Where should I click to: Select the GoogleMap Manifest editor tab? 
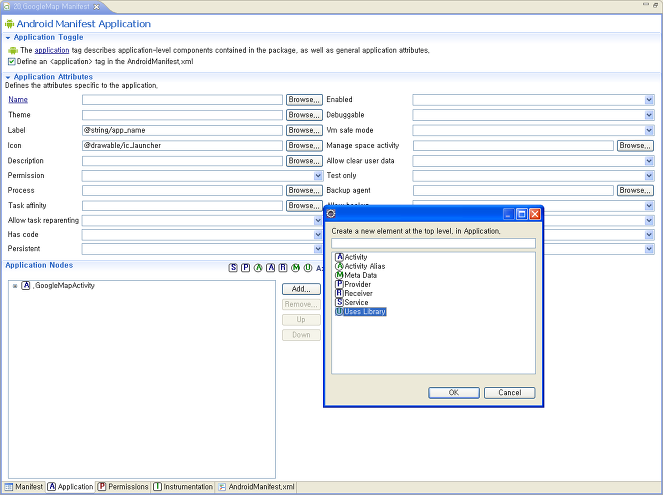51,7
